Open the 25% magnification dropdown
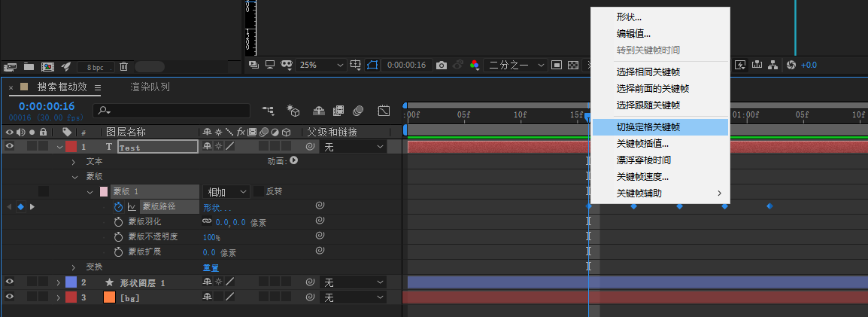The width and height of the screenshot is (868, 317). (x=320, y=65)
